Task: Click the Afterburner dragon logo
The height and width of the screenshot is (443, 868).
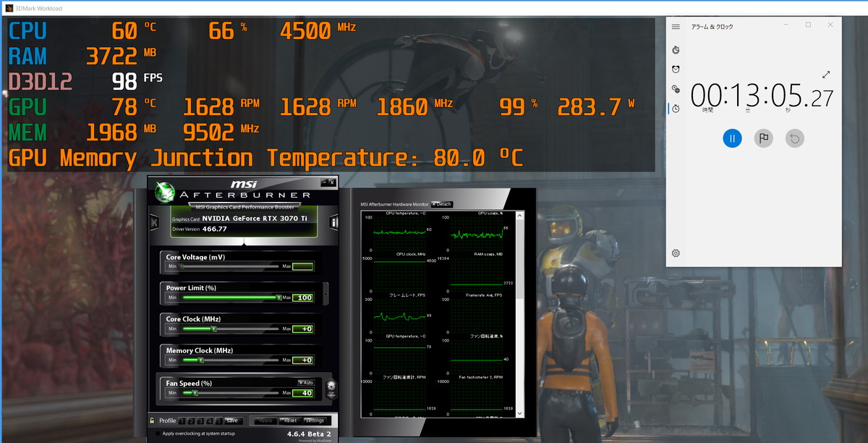Action: coord(165,192)
